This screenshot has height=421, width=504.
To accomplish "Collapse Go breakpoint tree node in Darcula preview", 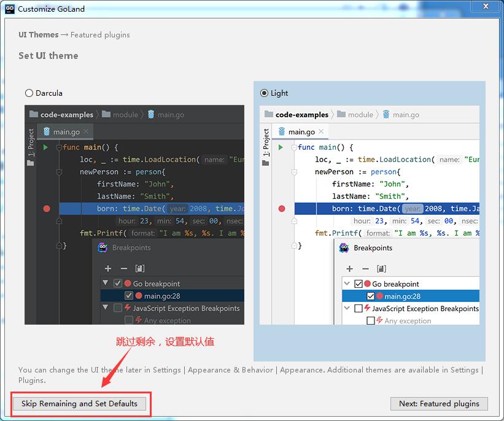I will [x=105, y=283].
